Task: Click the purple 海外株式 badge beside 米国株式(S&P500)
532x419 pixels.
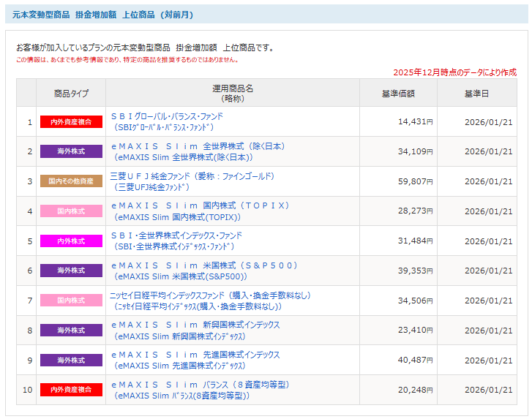Action: click(x=71, y=271)
